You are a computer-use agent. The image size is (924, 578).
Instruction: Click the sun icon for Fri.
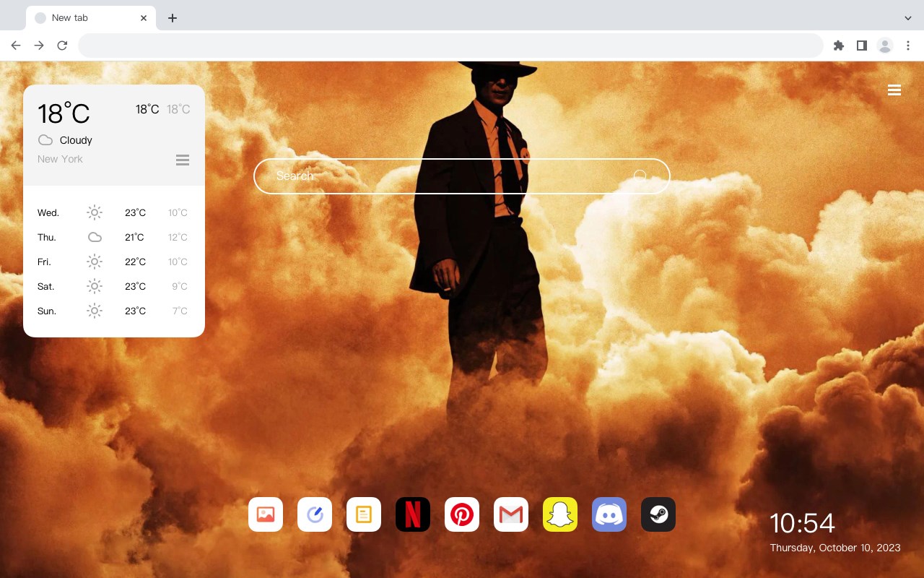[x=95, y=262]
